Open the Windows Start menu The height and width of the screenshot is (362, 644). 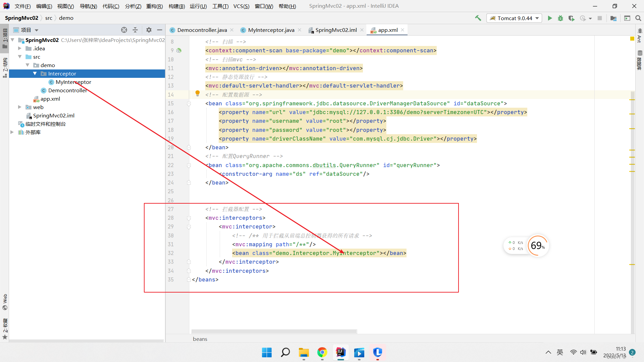(x=267, y=352)
